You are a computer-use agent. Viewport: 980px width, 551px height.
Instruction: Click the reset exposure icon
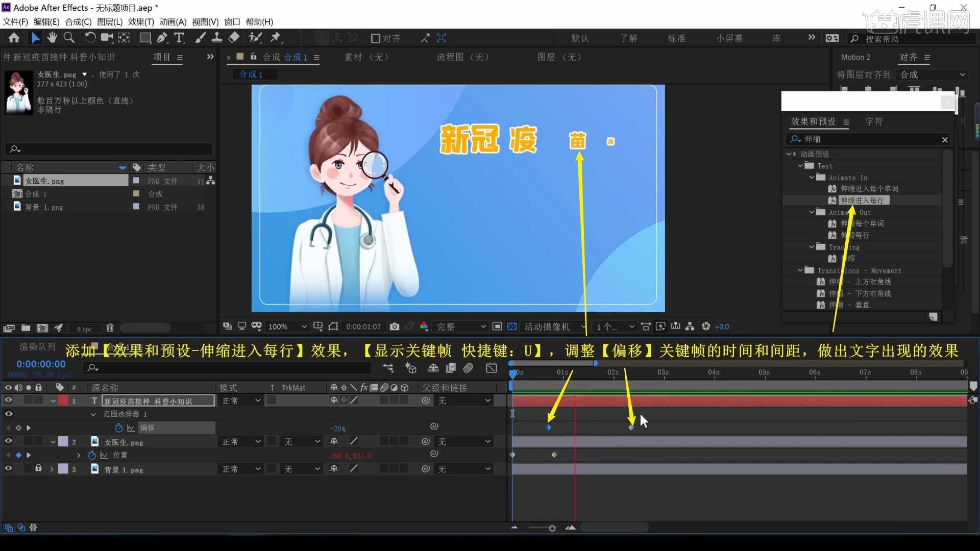pos(706,327)
